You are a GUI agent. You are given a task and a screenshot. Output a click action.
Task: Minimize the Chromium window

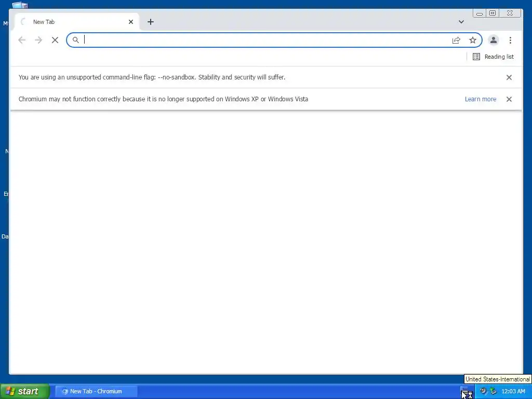click(x=480, y=13)
